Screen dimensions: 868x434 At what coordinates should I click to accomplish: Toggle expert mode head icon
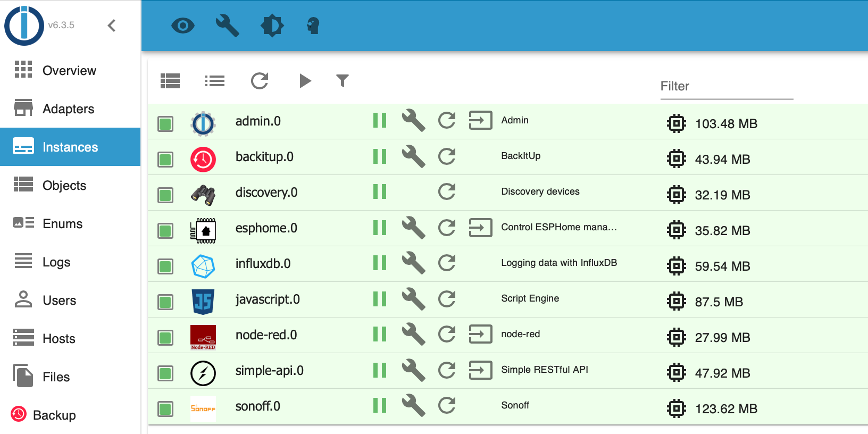pyautogui.click(x=313, y=26)
